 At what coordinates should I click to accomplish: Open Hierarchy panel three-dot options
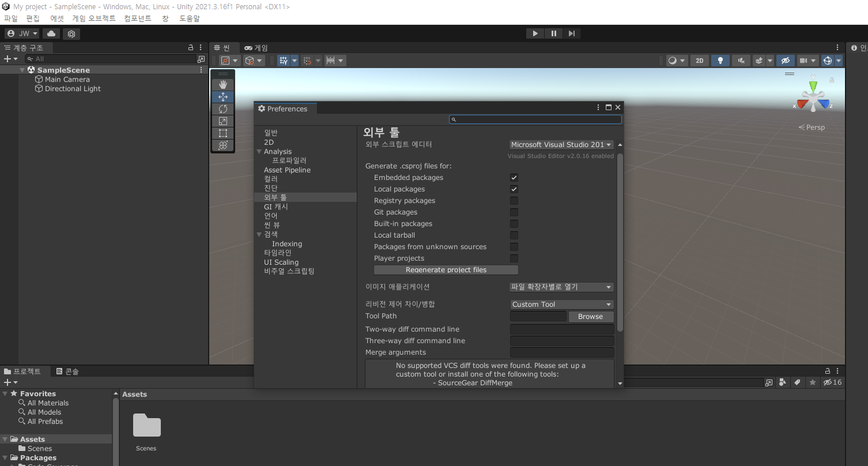click(x=201, y=47)
